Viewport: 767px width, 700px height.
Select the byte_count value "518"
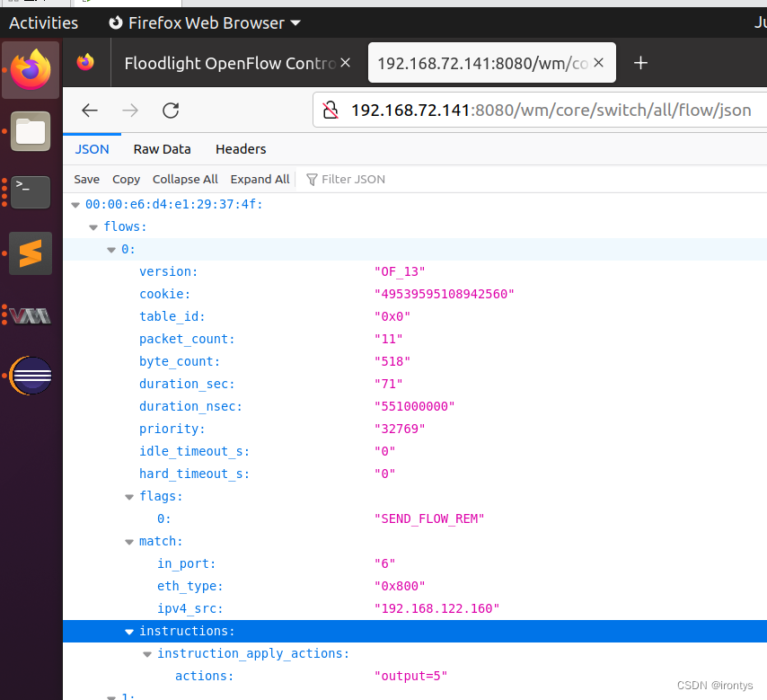point(392,362)
